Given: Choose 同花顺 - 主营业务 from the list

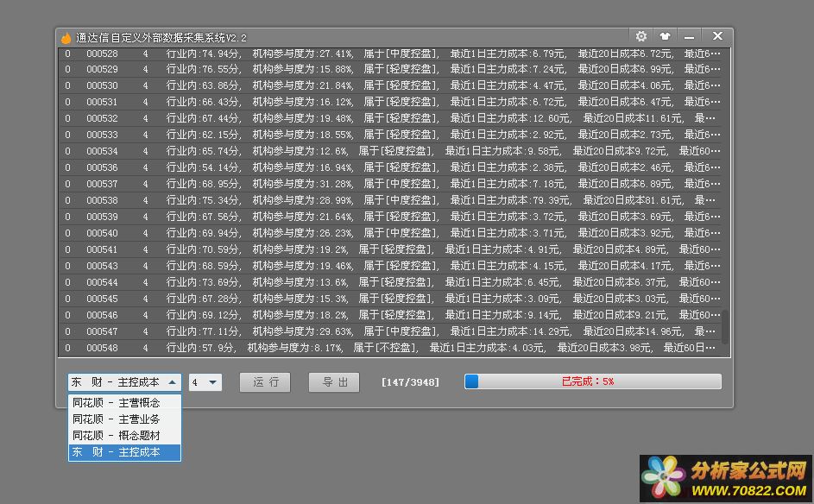Looking at the screenshot, I should click(x=124, y=419).
